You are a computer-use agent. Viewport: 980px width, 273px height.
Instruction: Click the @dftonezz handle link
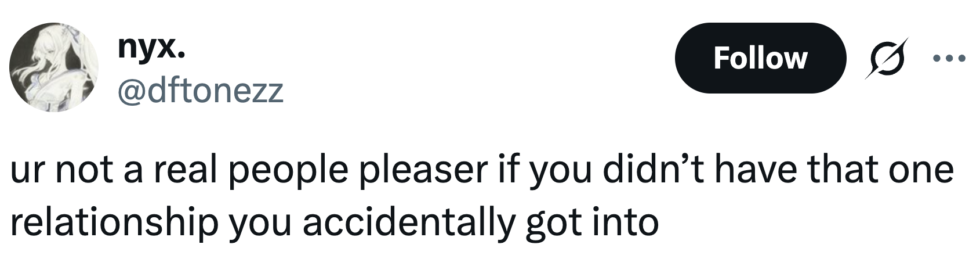point(200,91)
